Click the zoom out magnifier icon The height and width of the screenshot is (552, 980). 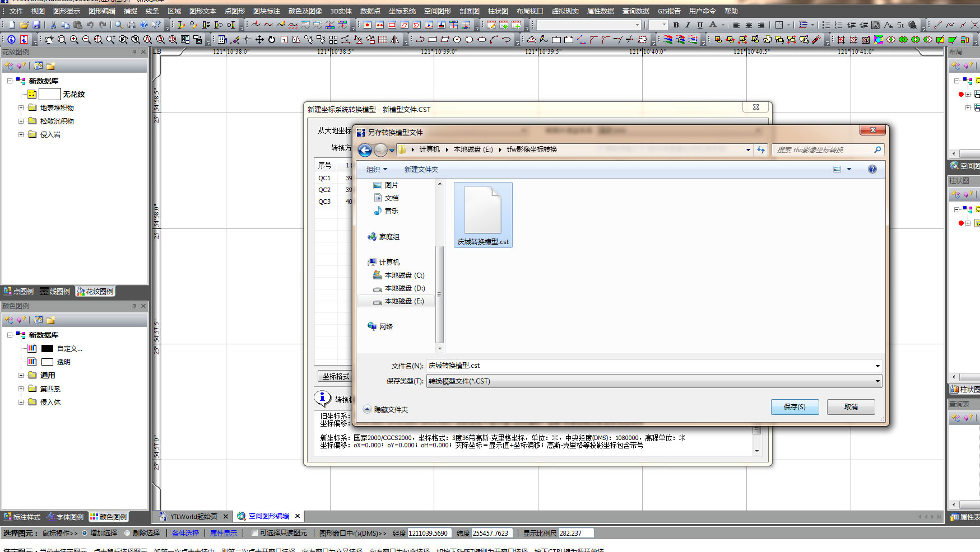tap(86, 39)
